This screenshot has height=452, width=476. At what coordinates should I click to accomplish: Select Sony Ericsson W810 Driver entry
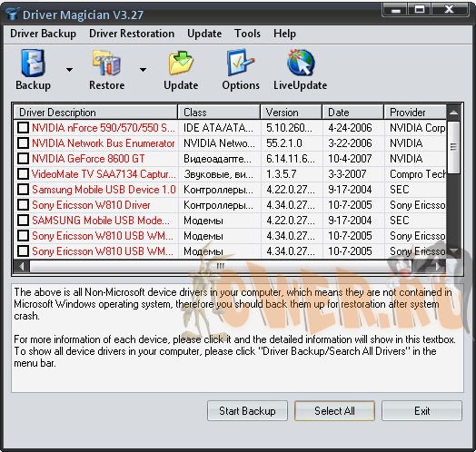pos(91,205)
